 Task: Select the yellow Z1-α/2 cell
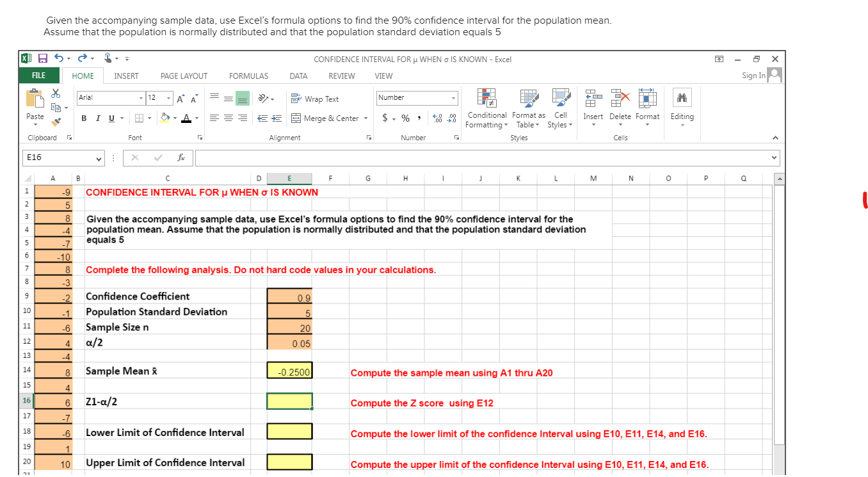[289, 401]
